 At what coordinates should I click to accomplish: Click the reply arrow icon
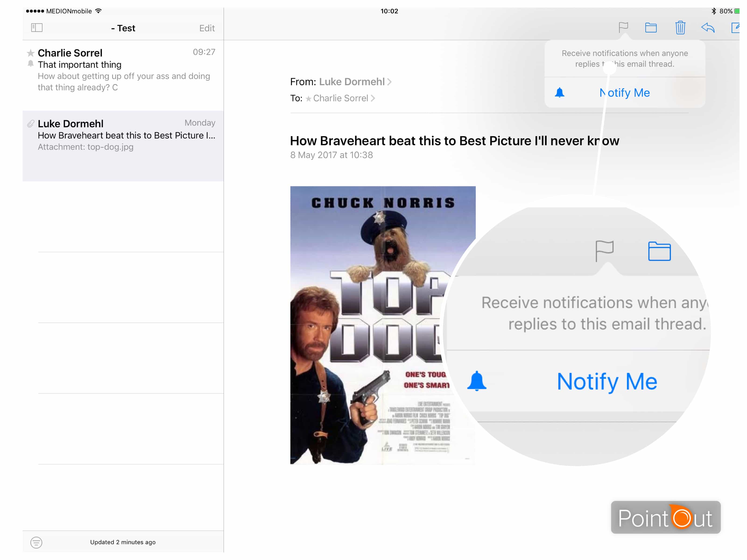pos(708,28)
